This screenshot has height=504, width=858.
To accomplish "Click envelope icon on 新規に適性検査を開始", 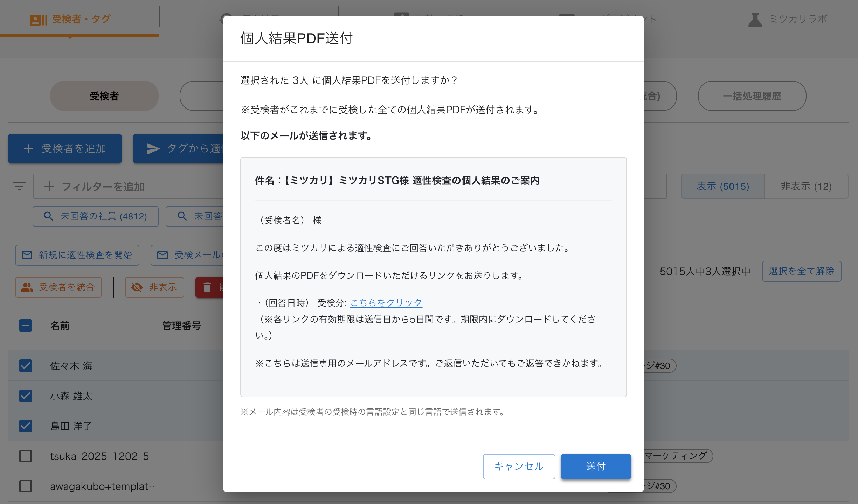I will (x=27, y=255).
